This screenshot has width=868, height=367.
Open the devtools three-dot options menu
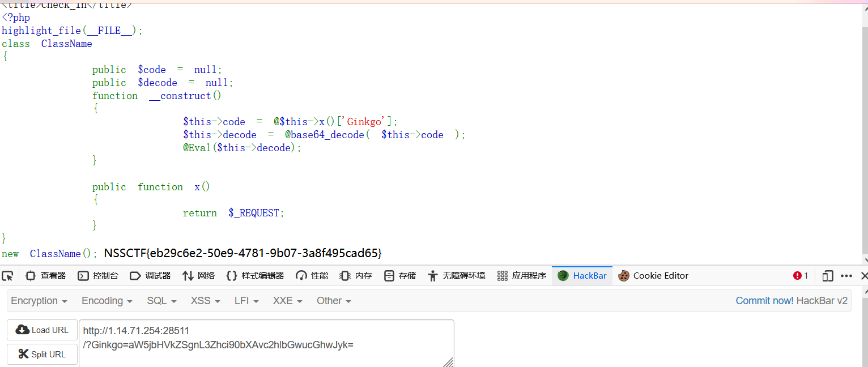(x=846, y=276)
